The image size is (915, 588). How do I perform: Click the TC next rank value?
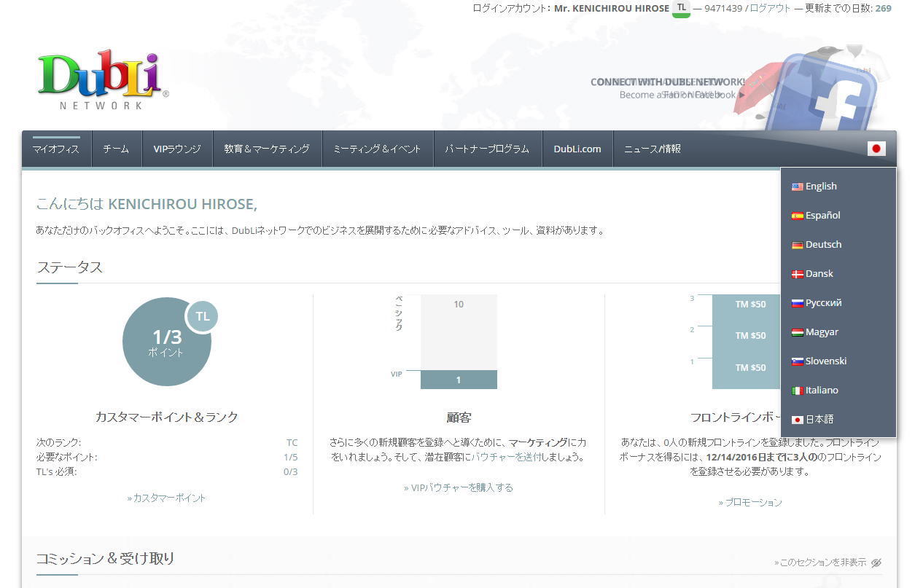coord(292,442)
